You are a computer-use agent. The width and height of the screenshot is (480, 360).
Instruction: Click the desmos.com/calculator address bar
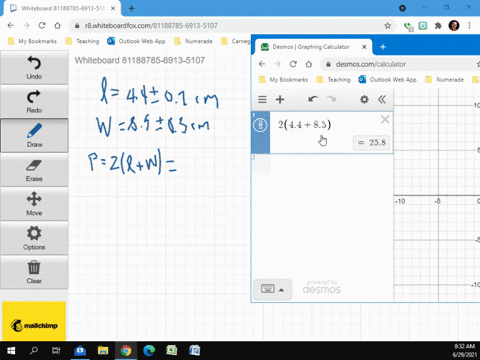(x=400, y=64)
